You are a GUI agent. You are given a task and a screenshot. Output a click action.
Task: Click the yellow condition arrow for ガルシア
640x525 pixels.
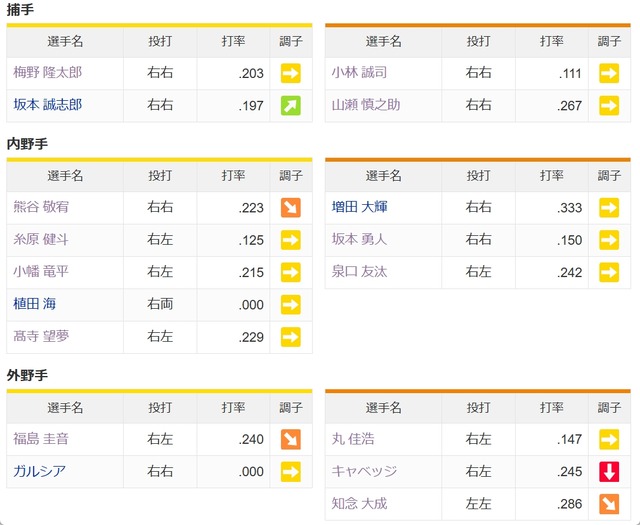tap(291, 472)
